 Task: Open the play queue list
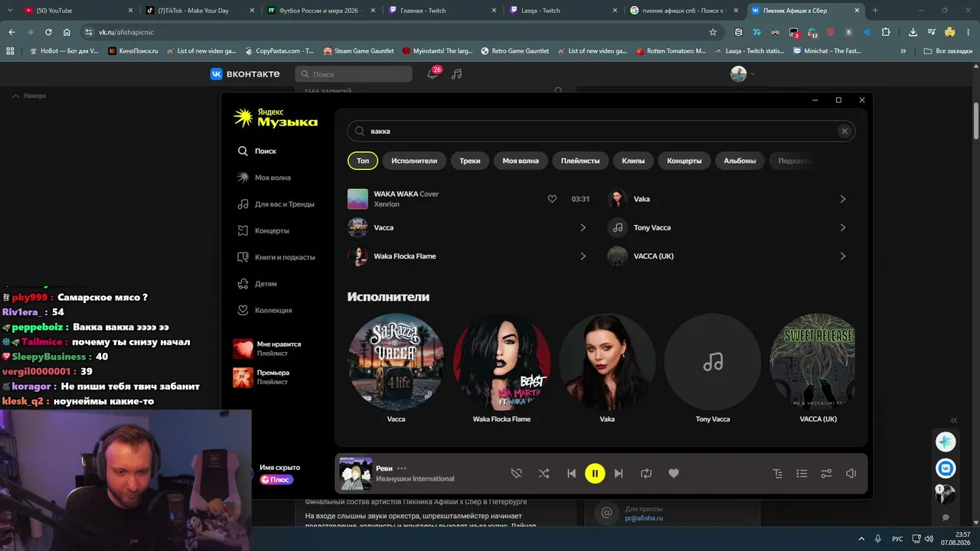click(802, 474)
